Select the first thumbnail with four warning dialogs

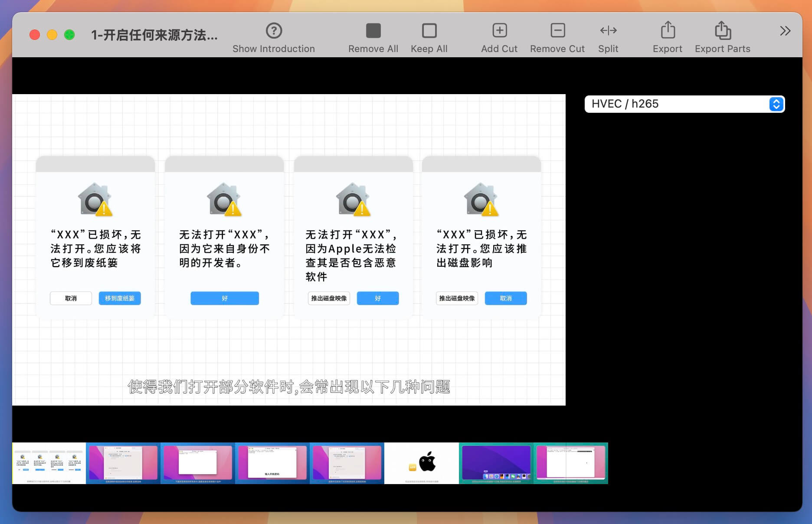pos(48,463)
